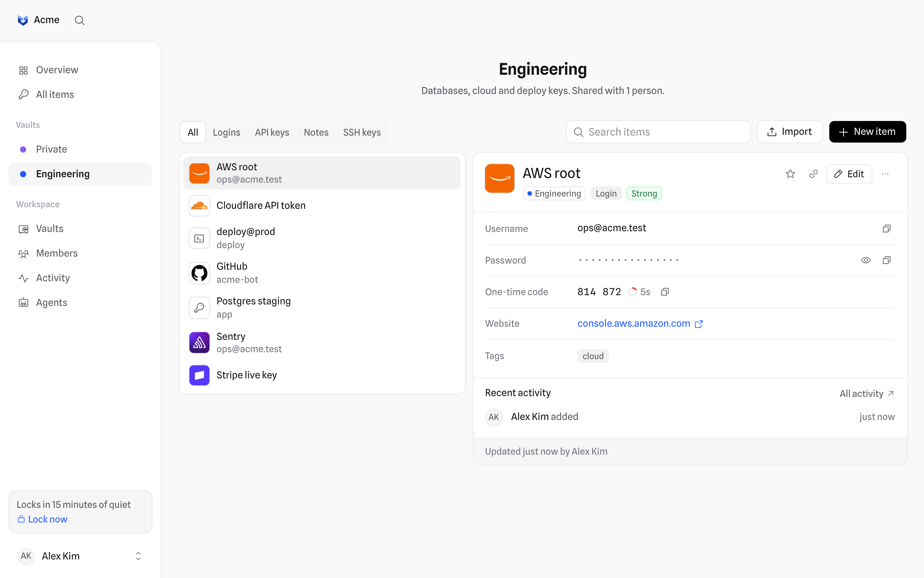Viewport: 924px width, 578px height.
Task: Reveal the password with eye icon
Action: (866, 260)
